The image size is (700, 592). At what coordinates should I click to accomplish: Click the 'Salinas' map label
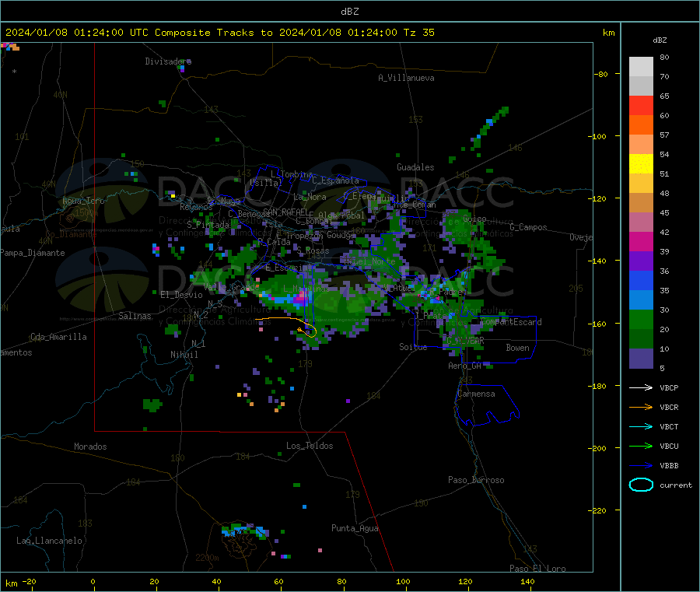coord(135,316)
